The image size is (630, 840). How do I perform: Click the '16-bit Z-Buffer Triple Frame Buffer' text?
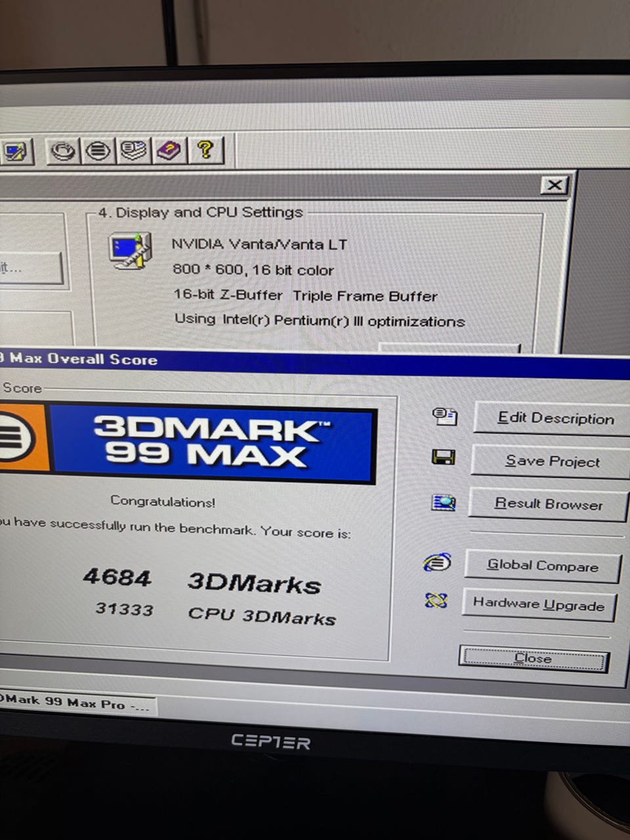[x=305, y=295]
